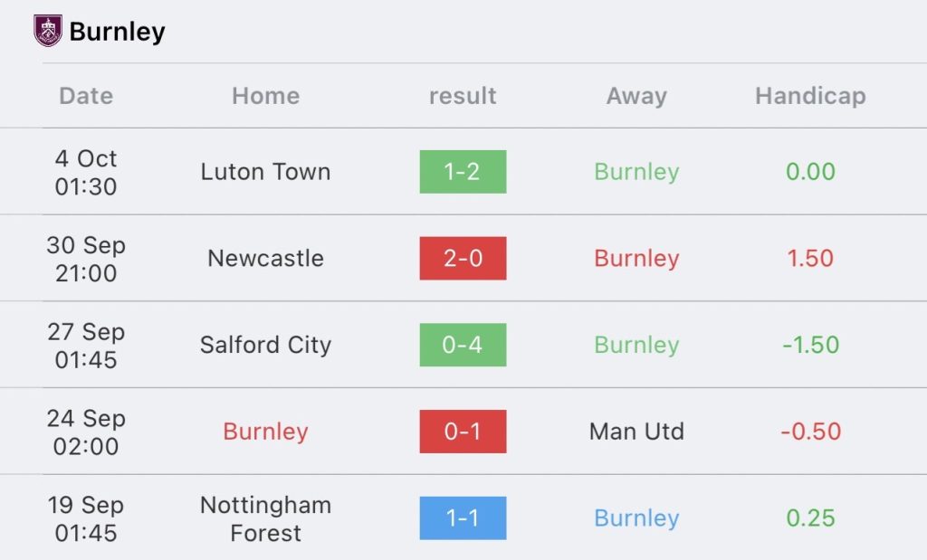The width and height of the screenshot is (927, 560).
Task: Open the green 1-2 result badge
Action: coord(463,172)
